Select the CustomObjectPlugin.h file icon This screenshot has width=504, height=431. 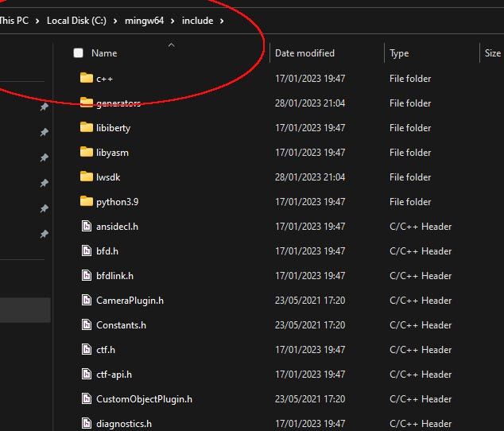click(87, 399)
